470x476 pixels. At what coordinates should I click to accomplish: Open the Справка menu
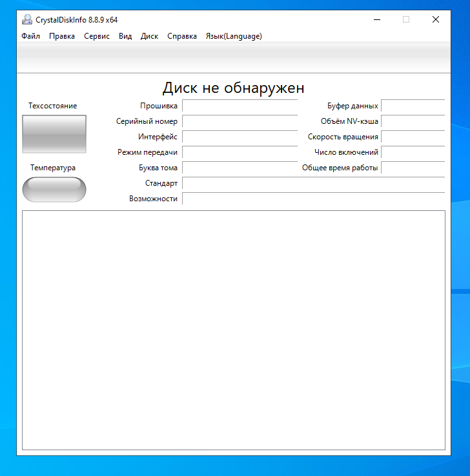181,36
